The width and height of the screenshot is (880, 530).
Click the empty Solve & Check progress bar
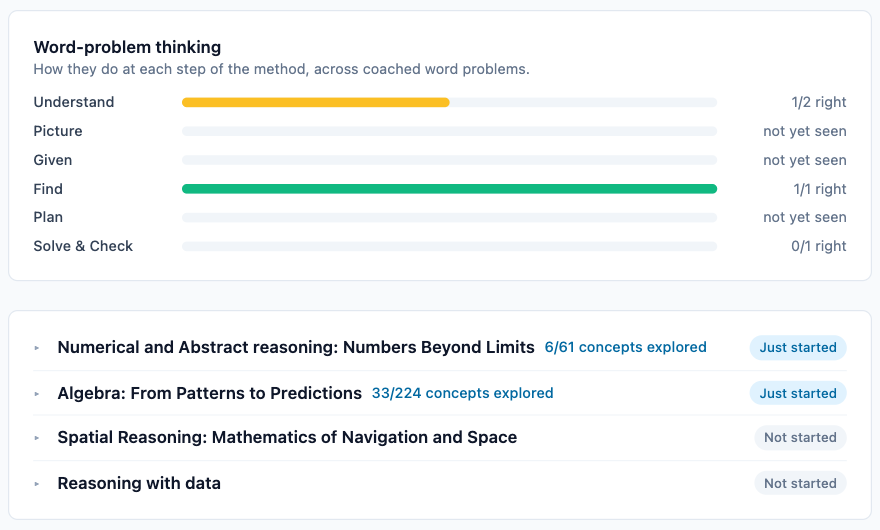pyautogui.click(x=449, y=246)
